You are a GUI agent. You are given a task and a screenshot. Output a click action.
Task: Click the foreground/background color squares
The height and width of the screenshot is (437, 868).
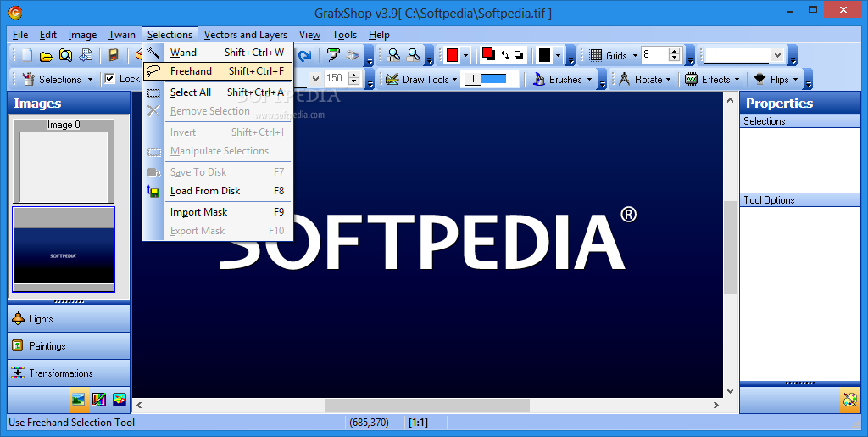click(x=488, y=53)
